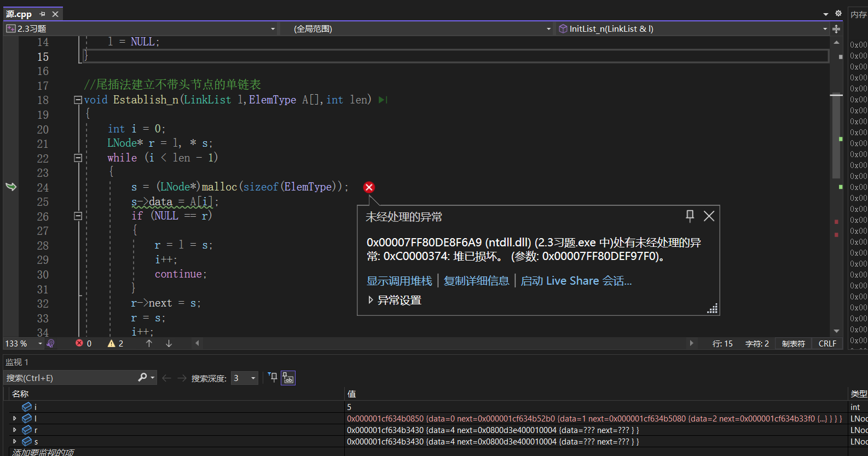Click the 显示调用堆栈 link
Image resolution: width=868 pixels, height=456 pixels.
(x=399, y=281)
